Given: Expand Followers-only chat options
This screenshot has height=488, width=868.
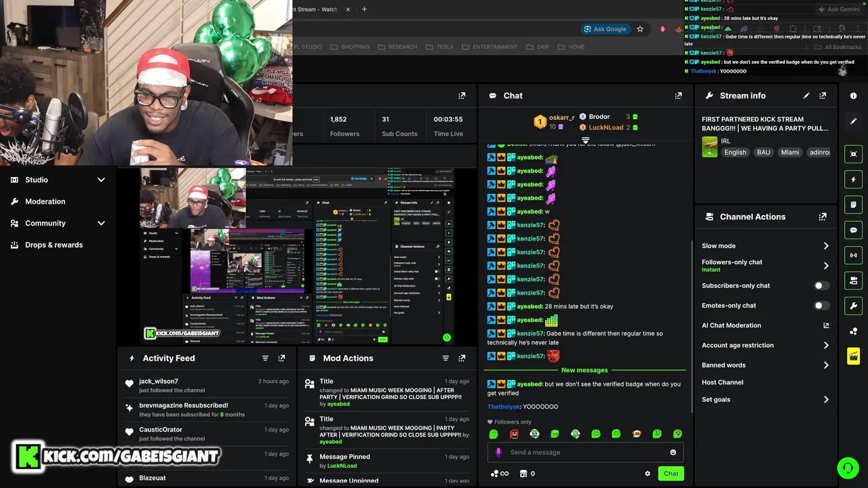Looking at the screenshot, I should (826, 266).
